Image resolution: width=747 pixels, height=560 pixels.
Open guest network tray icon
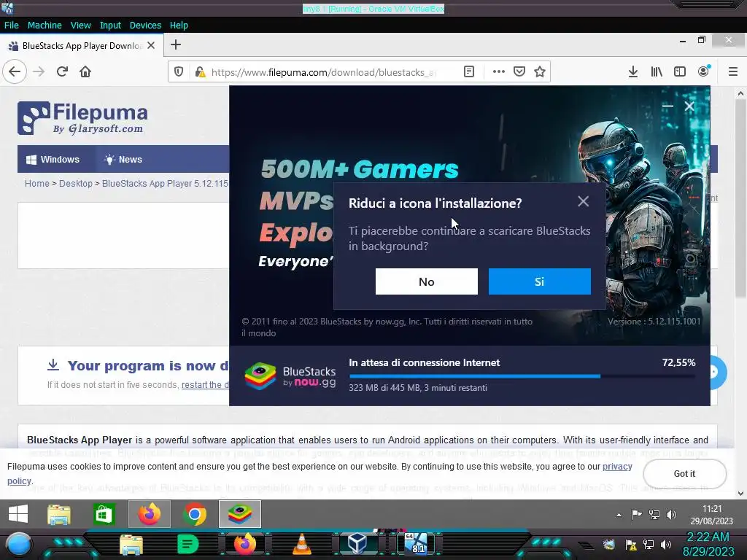(x=654, y=515)
